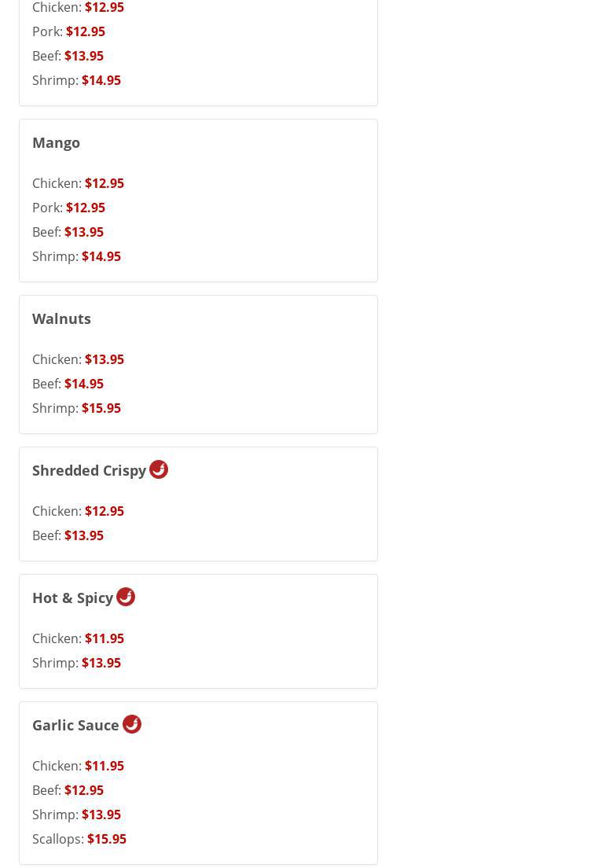This screenshot has width=605, height=868.
Task: Open the Mango menu item
Action: (x=56, y=142)
